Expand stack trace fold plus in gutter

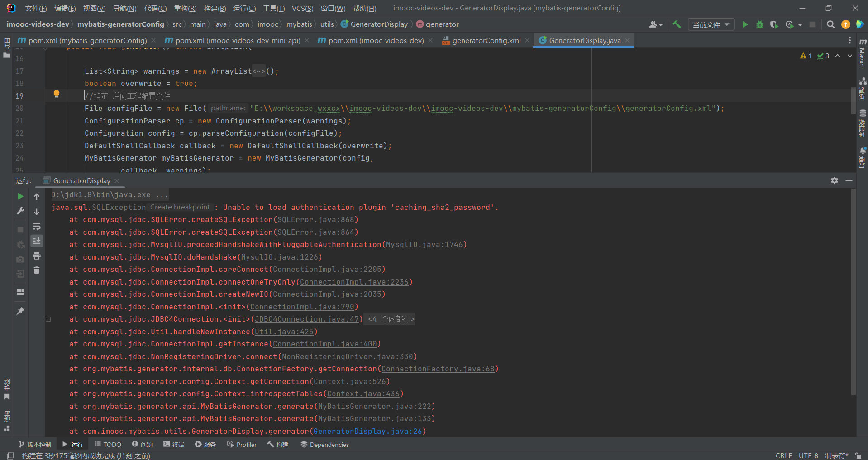click(x=48, y=319)
